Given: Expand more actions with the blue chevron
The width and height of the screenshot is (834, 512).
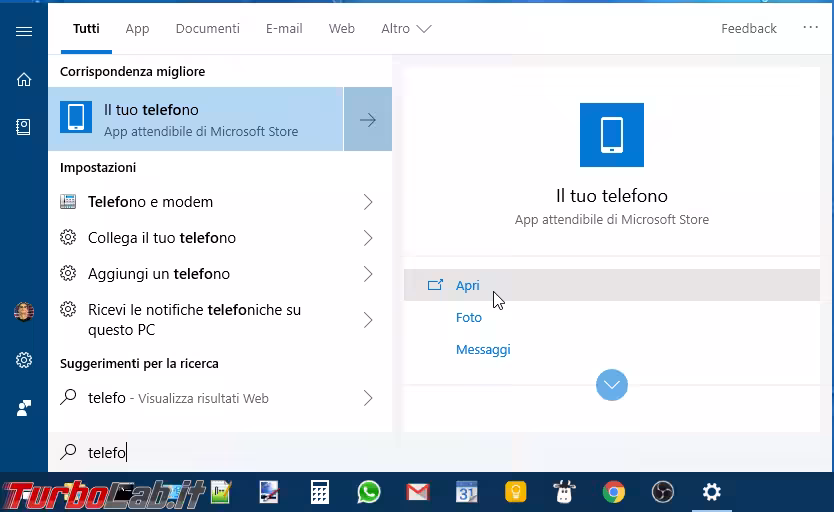Looking at the screenshot, I should (x=611, y=385).
